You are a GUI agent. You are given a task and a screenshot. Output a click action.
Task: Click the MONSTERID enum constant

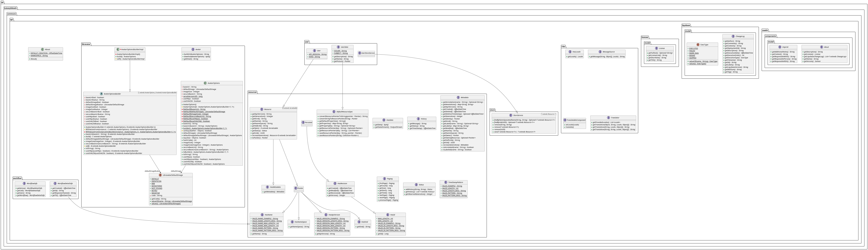[157, 186]
